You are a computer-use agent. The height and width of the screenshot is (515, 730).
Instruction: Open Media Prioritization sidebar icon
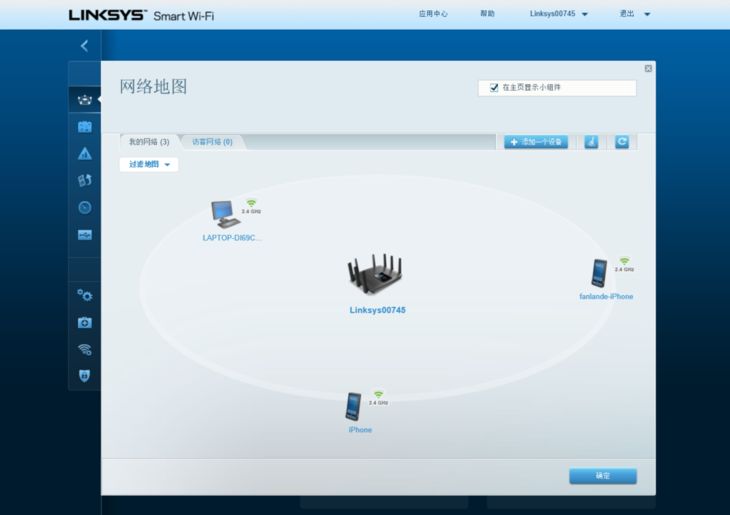(85, 180)
